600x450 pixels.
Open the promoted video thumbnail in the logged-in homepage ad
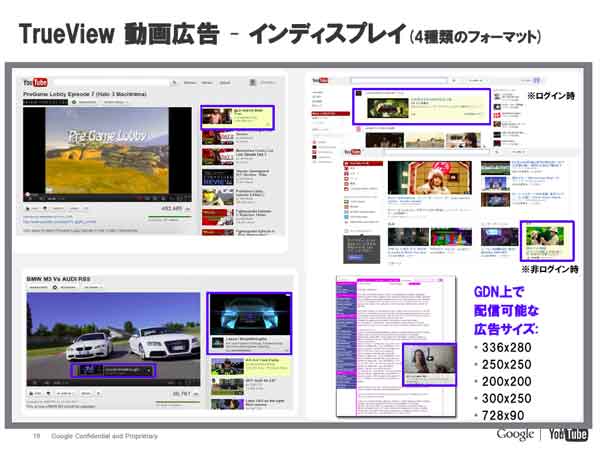tap(388, 108)
